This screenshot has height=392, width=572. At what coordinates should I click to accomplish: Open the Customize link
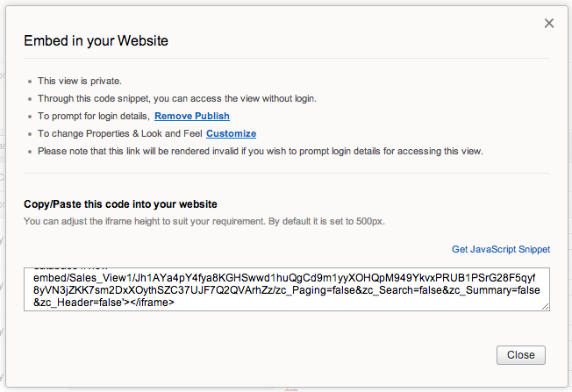pyautogui.click(x=231, y=133)
